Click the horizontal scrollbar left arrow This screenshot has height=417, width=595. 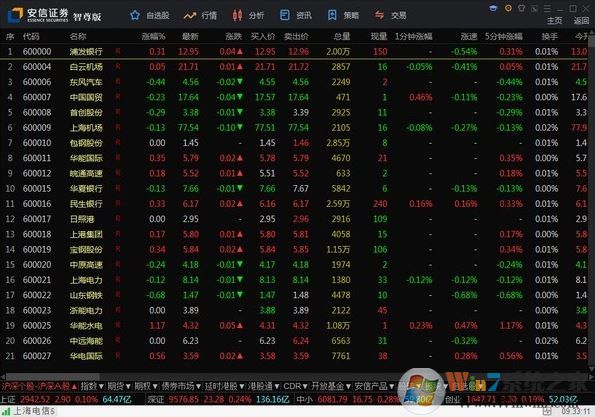3,377
